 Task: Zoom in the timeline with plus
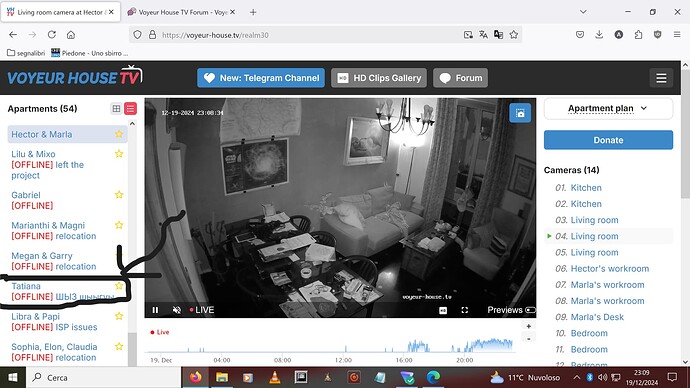tap(529, 326)
